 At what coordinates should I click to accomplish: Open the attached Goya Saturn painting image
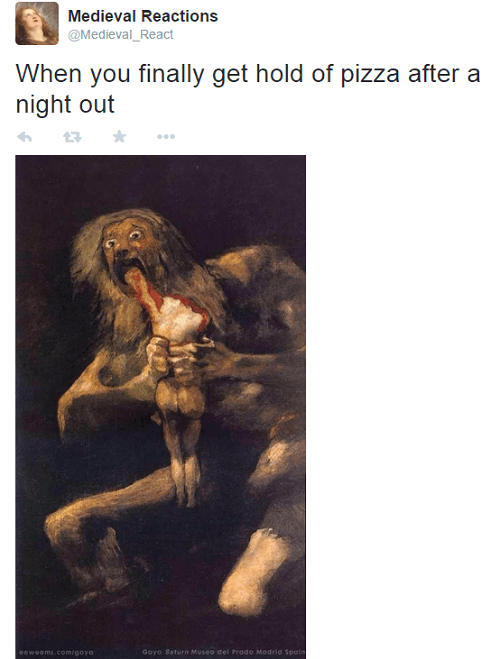click(161, 407)
